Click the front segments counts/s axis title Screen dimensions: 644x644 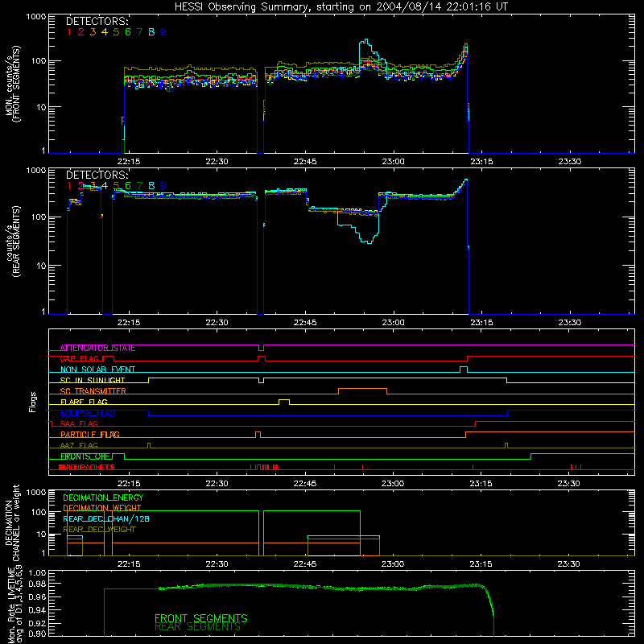[x=13, y=85]
